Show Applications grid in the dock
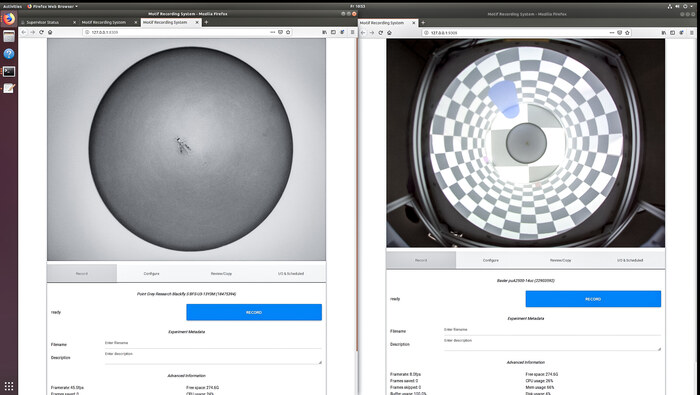Screen dimensions: 700x395 (9, 386)
